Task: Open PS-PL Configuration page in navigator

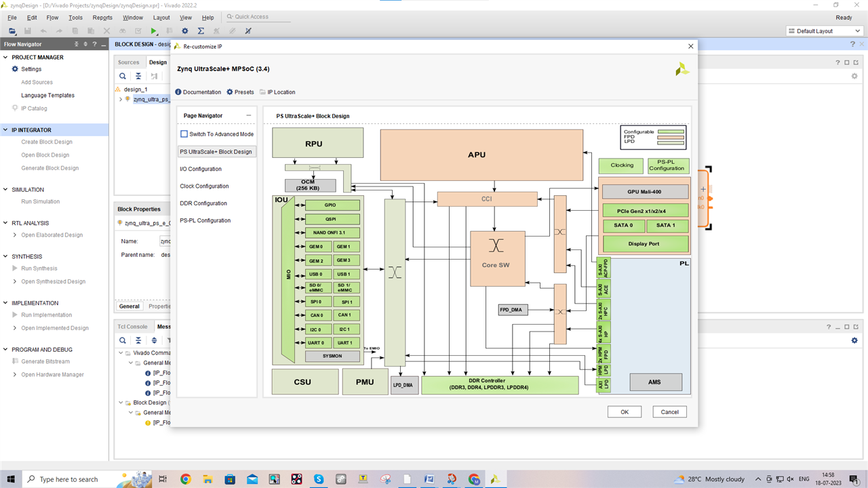Action: (205, 220)
